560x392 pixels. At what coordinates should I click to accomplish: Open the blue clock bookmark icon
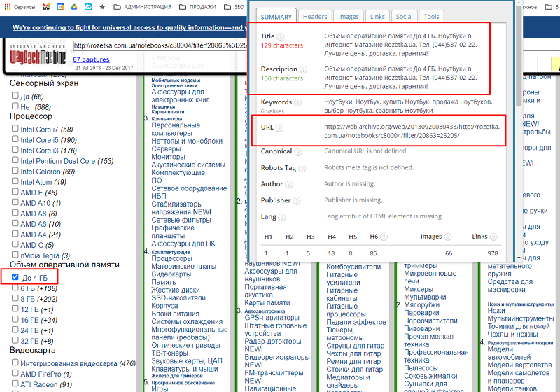pyautogui.click(x=88, y=7)
